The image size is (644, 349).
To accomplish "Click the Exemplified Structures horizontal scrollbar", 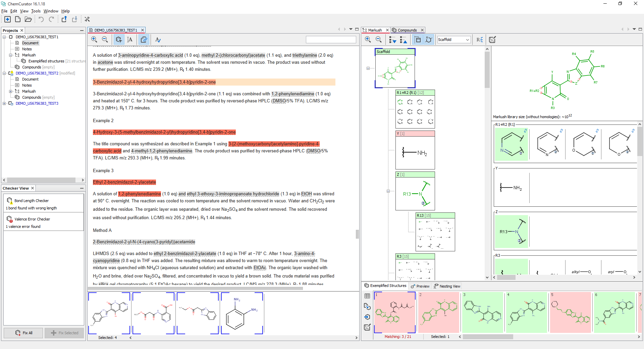I will pyautogui.click(x=488, y=337).
